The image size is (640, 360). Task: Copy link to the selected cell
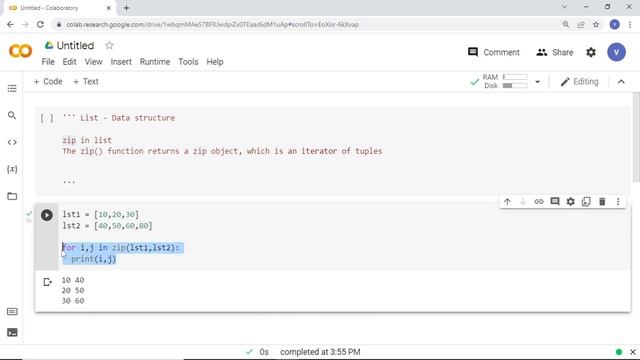click(x=539, y=202)
